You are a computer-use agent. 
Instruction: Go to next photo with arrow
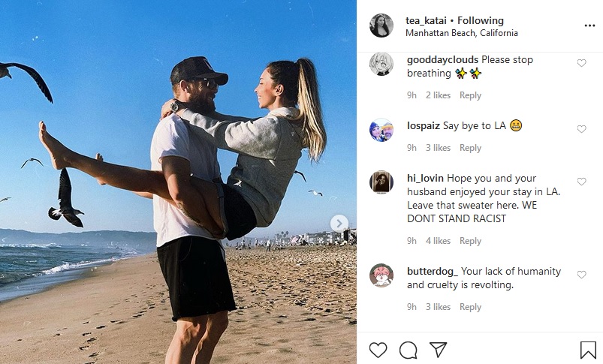[x=339, y=223]
